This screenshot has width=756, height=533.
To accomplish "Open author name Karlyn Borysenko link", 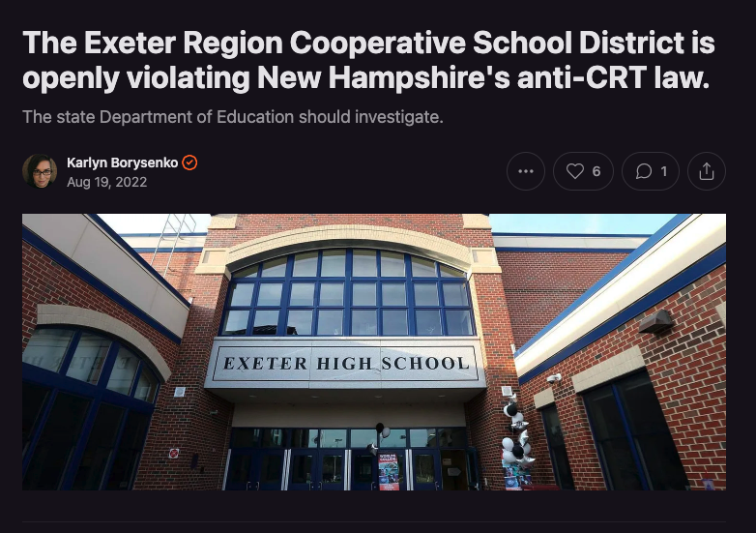I will pos(123,163).
